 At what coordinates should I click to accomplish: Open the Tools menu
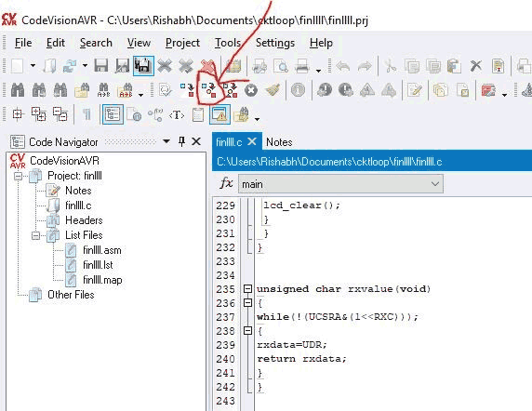tap(228, 43)
